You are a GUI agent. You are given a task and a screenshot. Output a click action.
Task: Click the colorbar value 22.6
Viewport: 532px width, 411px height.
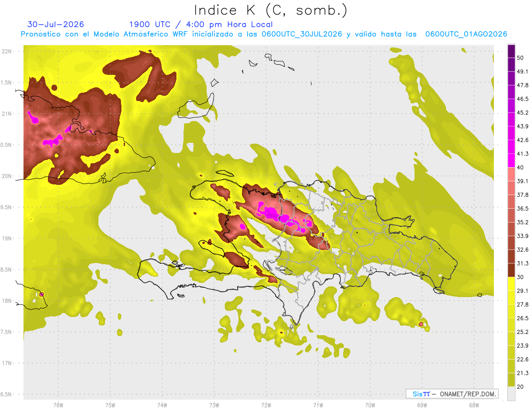[x=522, y=360]
